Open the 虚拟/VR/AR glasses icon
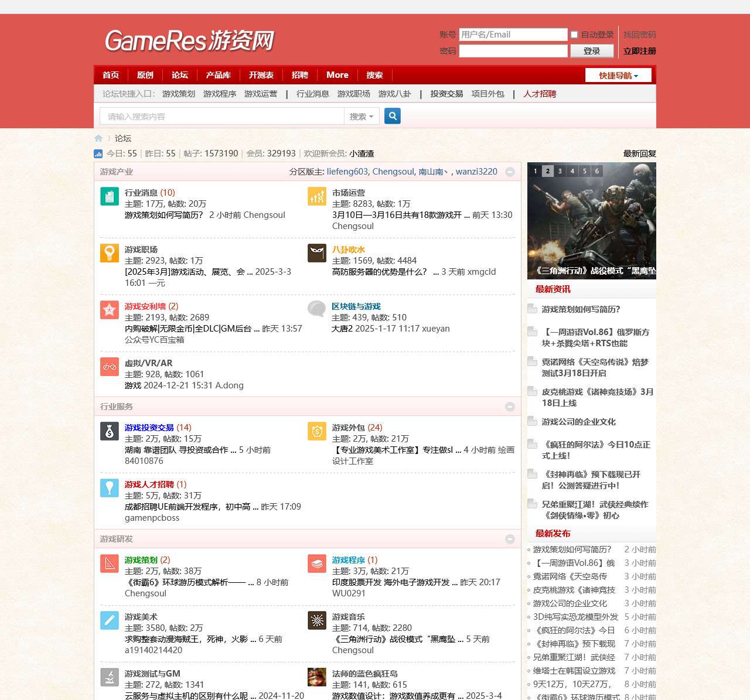Viewport: 750px width, 700px height. tap(110, 367)
